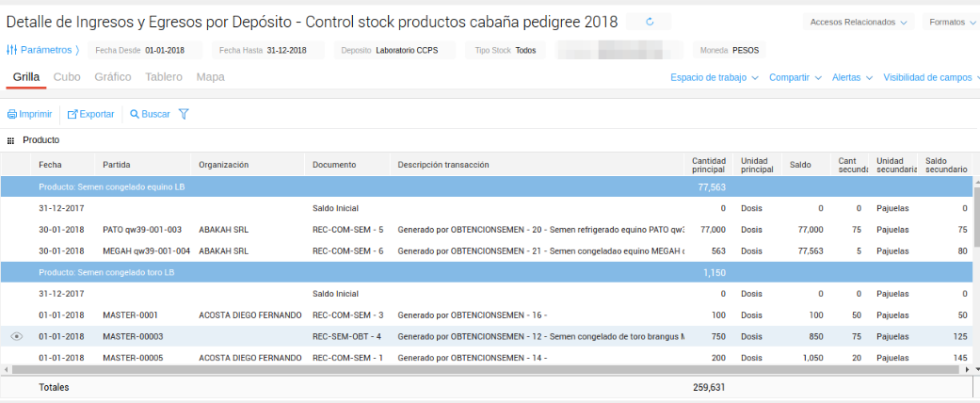Sort by the Cantidad principal column header
The height and width of the screenshot is (403, 980).
[x=708, y=165]
